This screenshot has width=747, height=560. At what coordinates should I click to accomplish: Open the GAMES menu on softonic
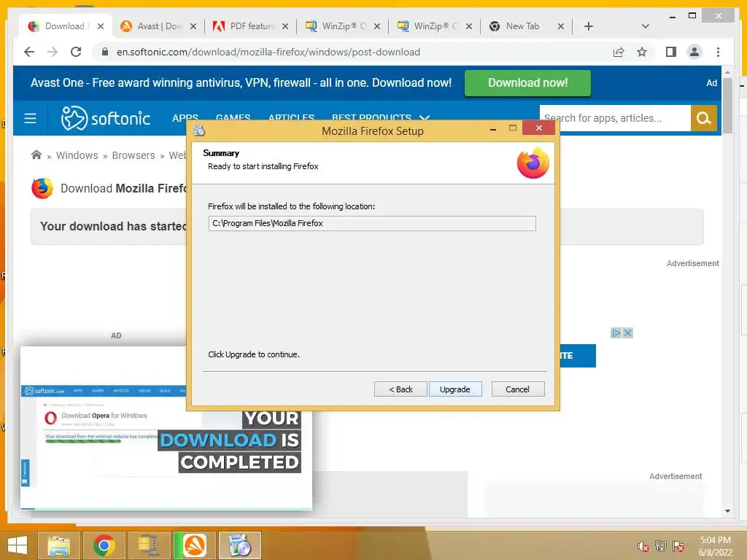pyautogui.click(x=233, y=117)
